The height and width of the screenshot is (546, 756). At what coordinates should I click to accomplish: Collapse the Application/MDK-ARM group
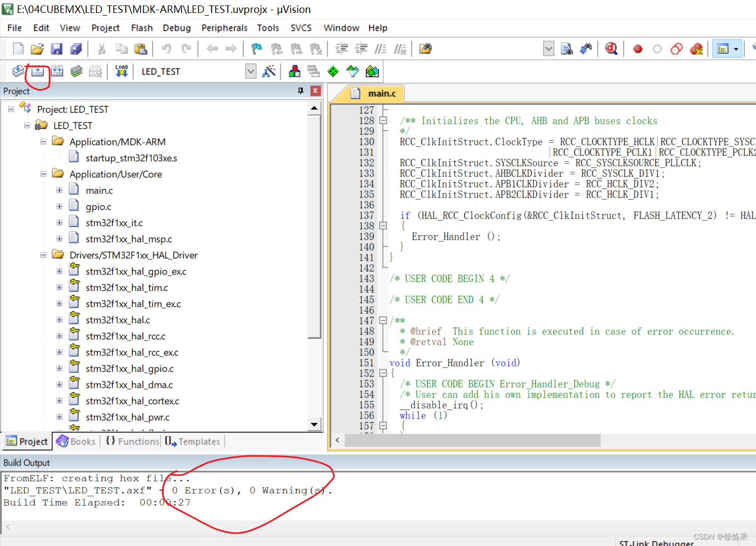point(43,141)
